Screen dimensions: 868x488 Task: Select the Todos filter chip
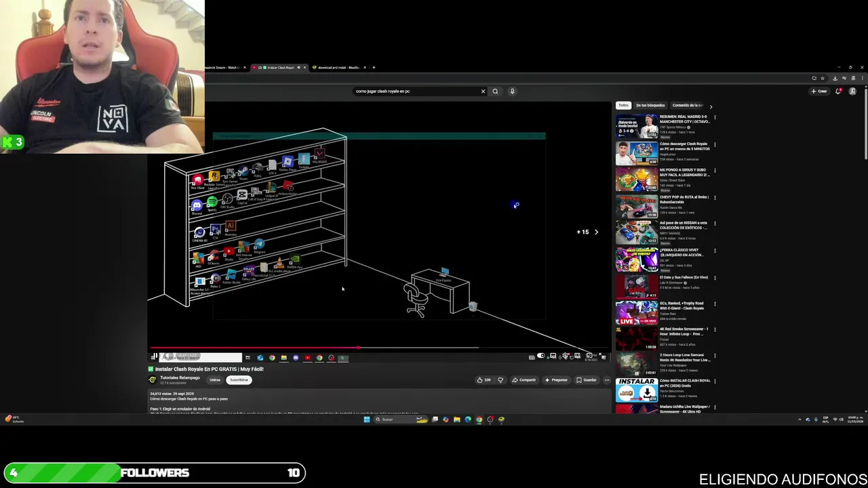pos(623,105)
